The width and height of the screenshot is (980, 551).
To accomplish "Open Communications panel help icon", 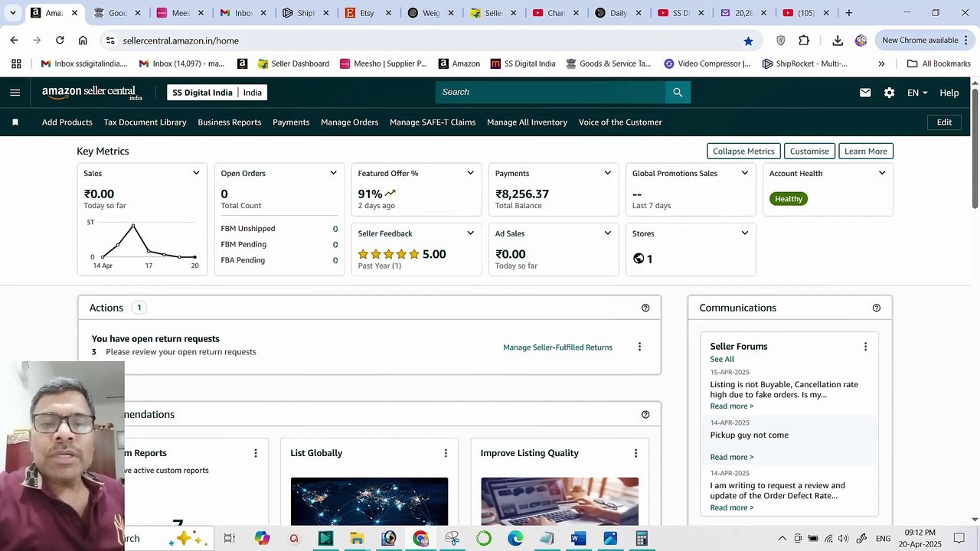I will coord(877,308).
